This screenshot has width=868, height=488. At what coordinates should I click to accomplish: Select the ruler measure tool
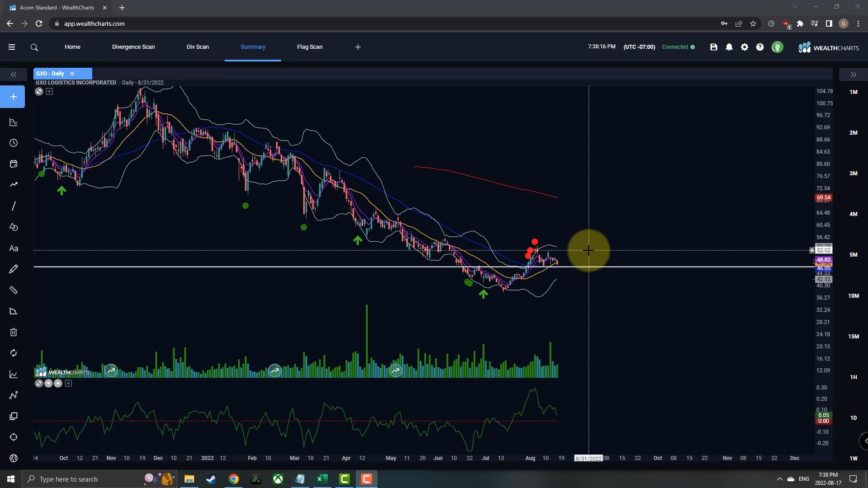[14, 290]
